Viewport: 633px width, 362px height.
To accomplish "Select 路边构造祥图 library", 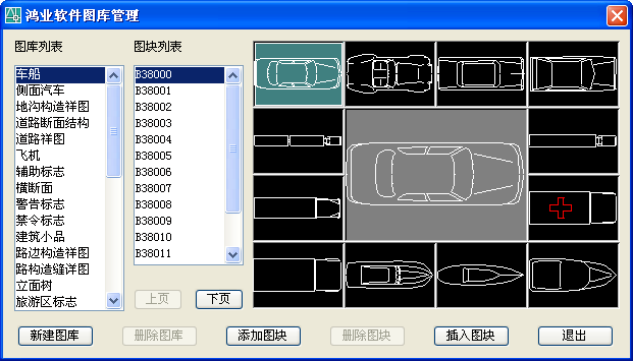I will pos(60,253).
